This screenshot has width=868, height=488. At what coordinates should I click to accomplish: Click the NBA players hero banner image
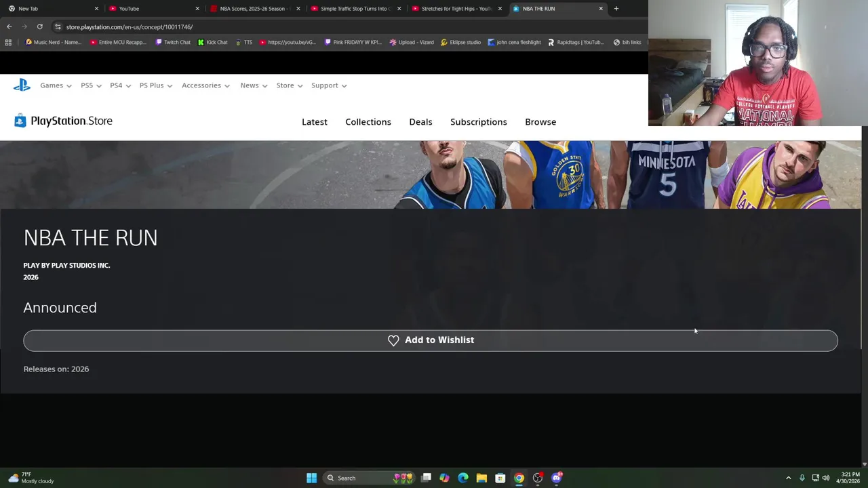click(431, 175)
